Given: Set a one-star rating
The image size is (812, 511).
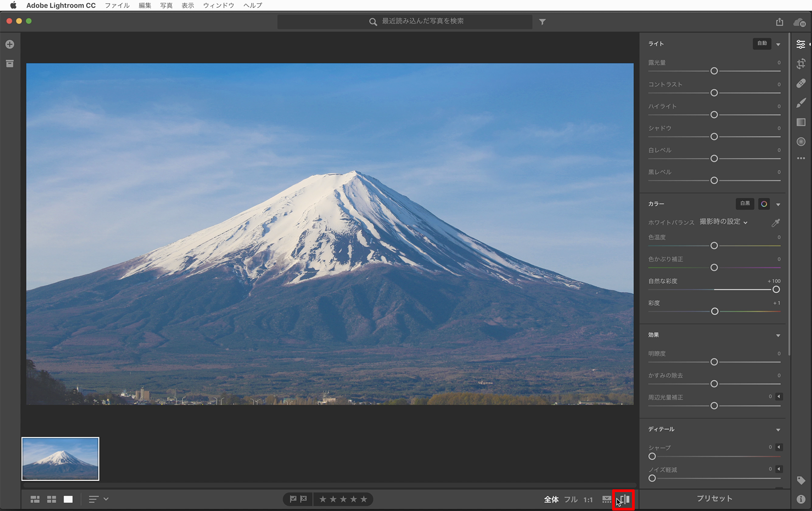Looking at the screenshot, I should (323, 499).
